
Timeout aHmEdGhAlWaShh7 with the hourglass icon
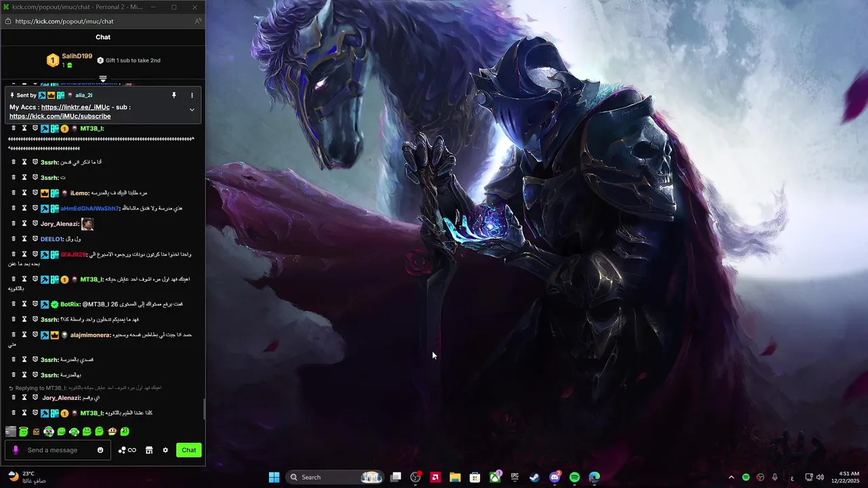(x=24, y=208)
